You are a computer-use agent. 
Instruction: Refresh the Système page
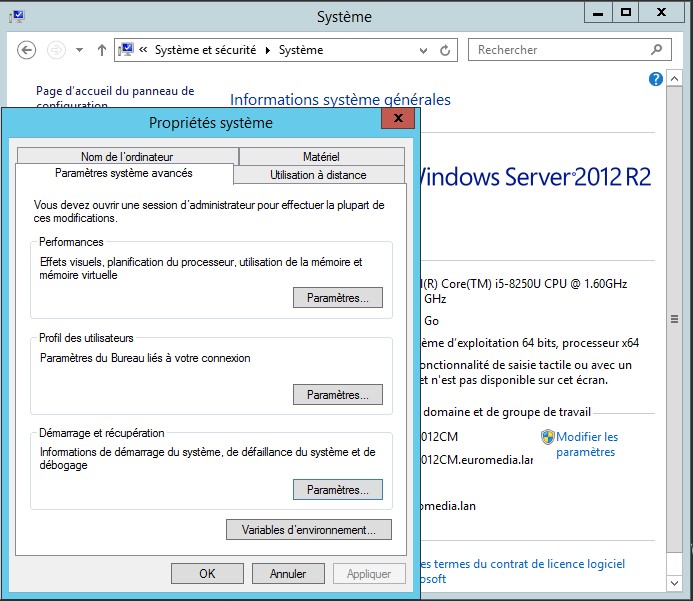pos(445,50)
